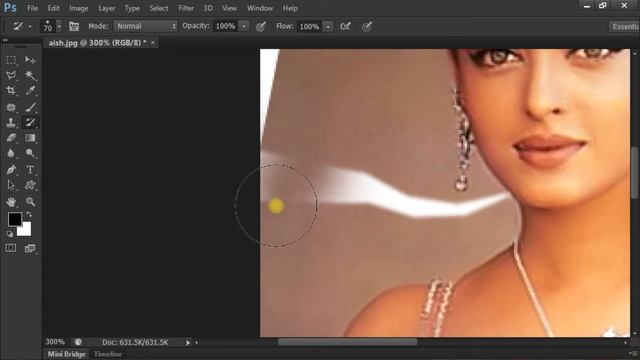640x360 pixels.
Task: Toggle tablet pressure for size
Action: pos(367,27)
